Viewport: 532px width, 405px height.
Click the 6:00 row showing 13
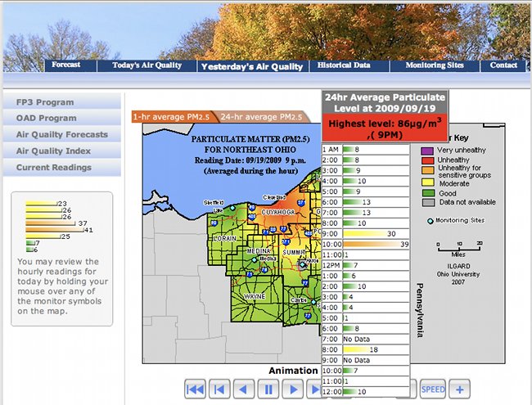click(366, 202)
